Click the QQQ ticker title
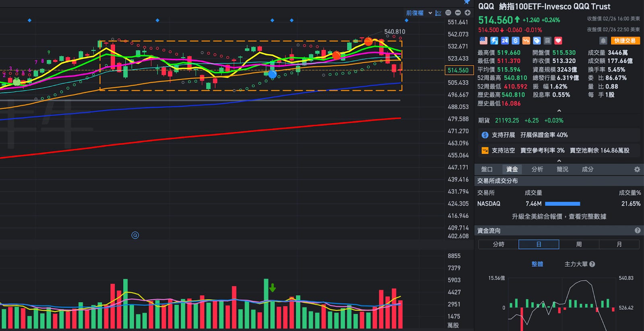This screenshot has width=644, height=331. [x=486, y=6]
